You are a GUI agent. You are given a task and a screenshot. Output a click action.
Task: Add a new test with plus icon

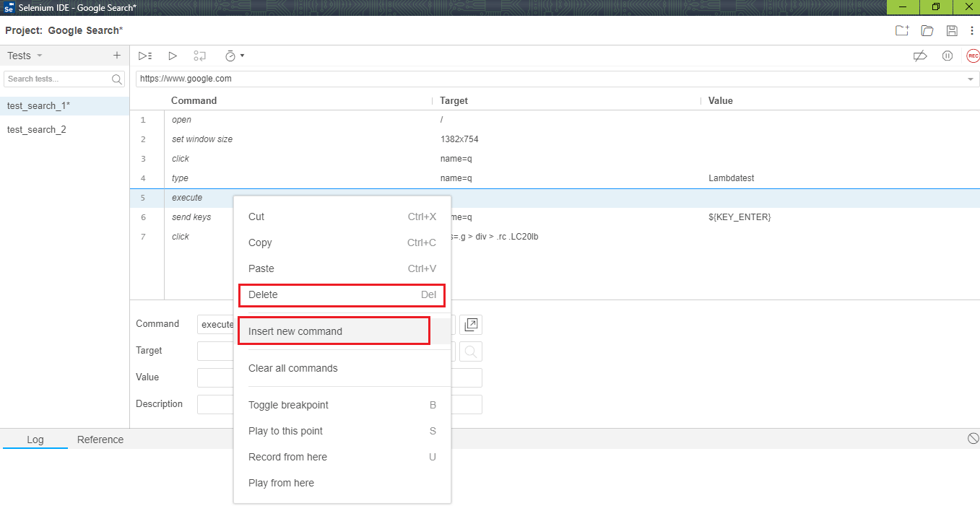(x=117, y=56)
